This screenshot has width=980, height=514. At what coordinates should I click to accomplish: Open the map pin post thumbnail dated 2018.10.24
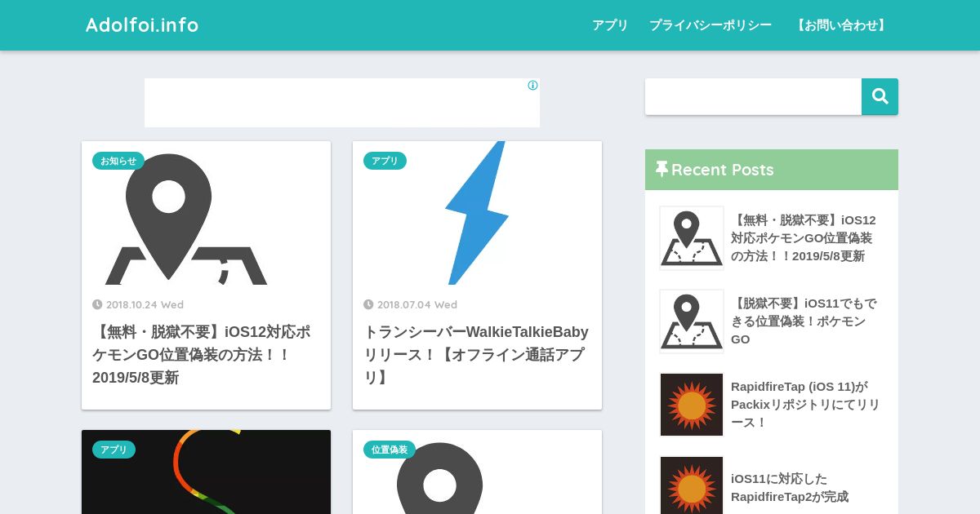click(x=206, y=213)
